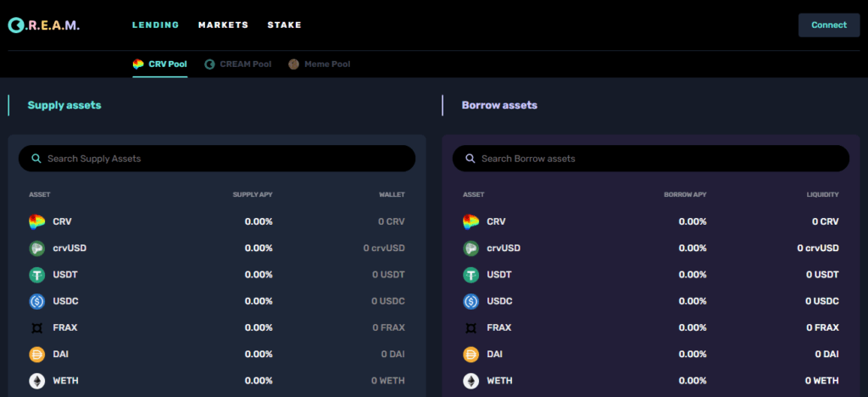Click Wallet column header

click(x=392, y=195)
